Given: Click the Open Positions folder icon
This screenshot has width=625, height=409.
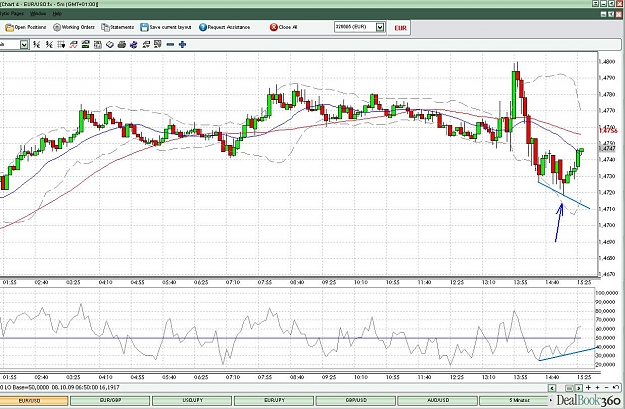Looking at the screenshot, I should (9, 27).
